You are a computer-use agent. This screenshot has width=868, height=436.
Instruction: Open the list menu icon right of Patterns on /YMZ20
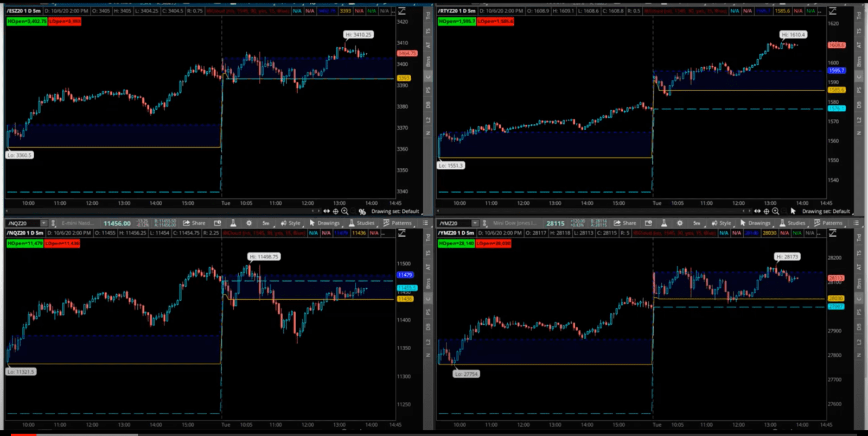856,223
